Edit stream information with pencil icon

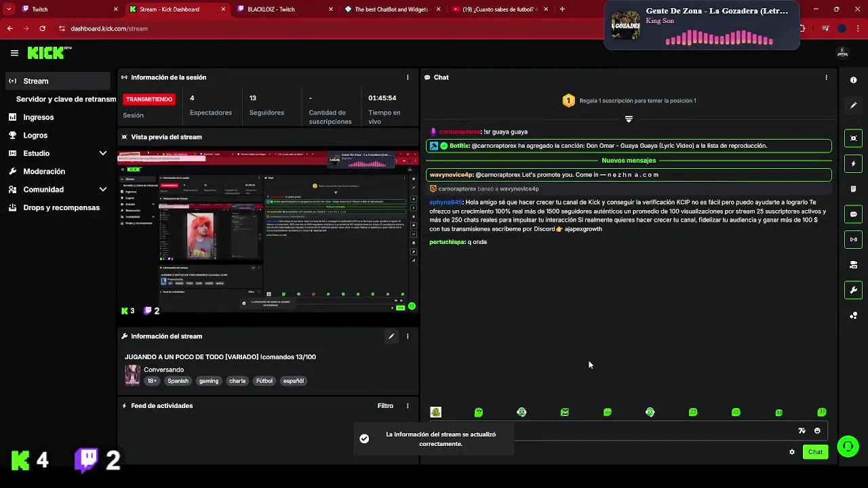coord(391,336)
